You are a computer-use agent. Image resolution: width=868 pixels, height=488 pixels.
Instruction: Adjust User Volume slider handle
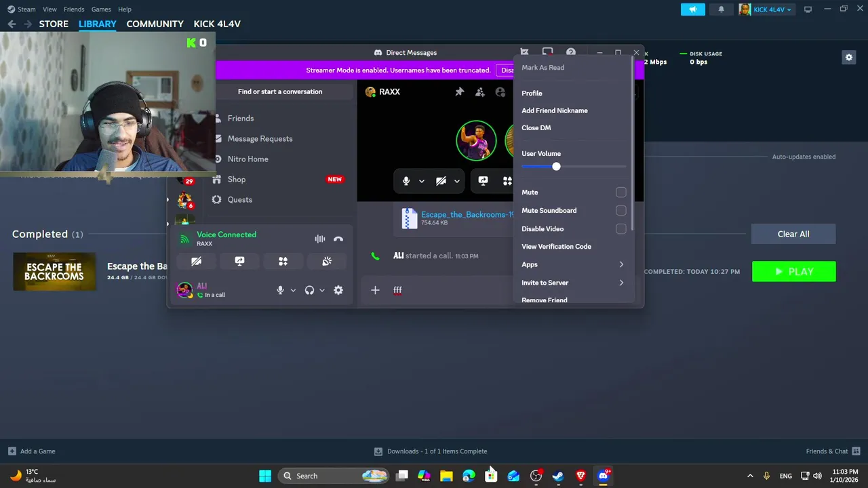556,167
